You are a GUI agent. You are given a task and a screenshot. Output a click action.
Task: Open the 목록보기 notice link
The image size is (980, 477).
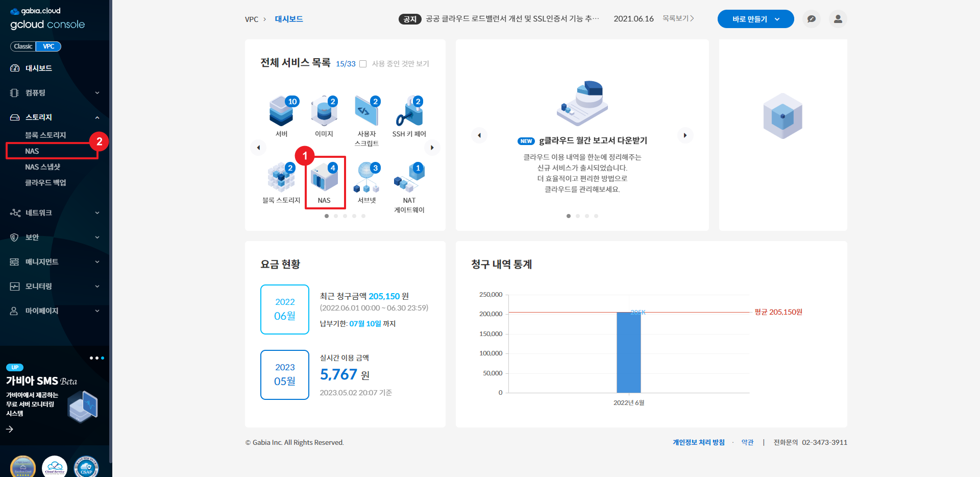coord(678,18)
